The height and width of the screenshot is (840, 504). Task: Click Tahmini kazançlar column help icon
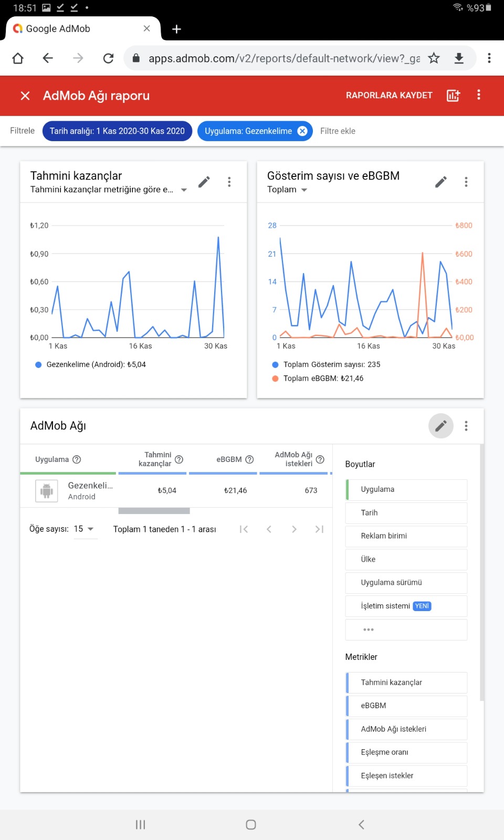click(x=179, y=459)
